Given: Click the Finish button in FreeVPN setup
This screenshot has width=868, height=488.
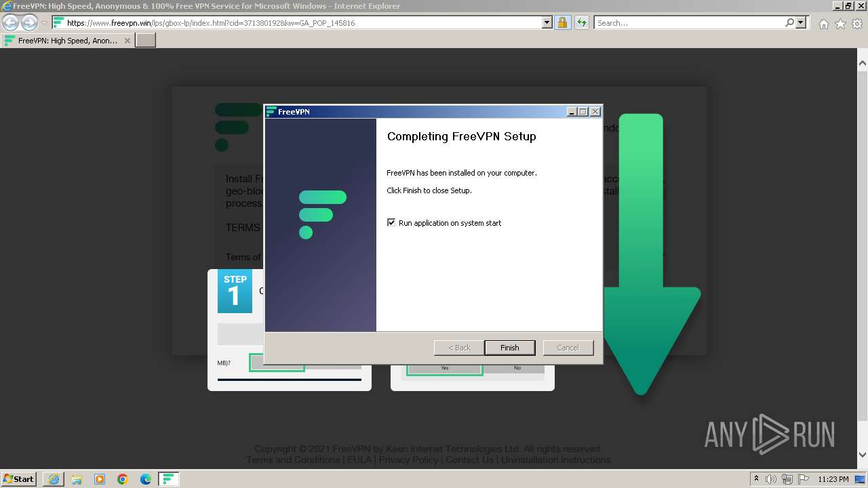Looking at the screenshot, I should (x=509, y=348).
